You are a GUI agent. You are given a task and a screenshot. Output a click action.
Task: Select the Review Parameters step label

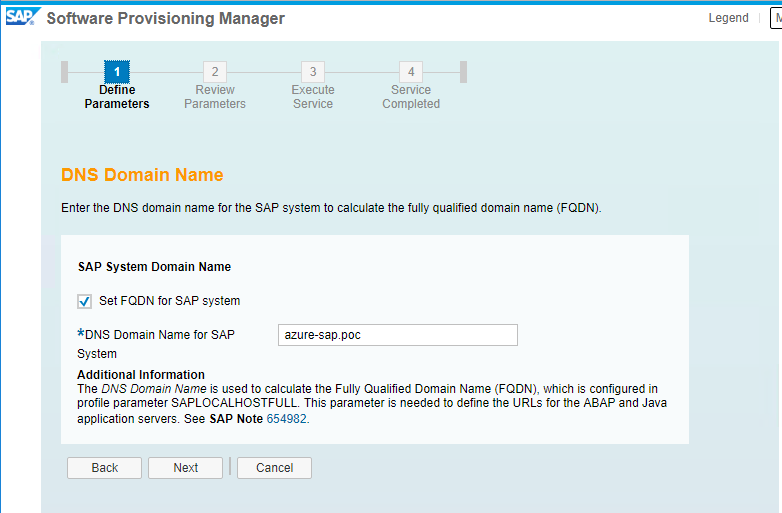[215, 97]
